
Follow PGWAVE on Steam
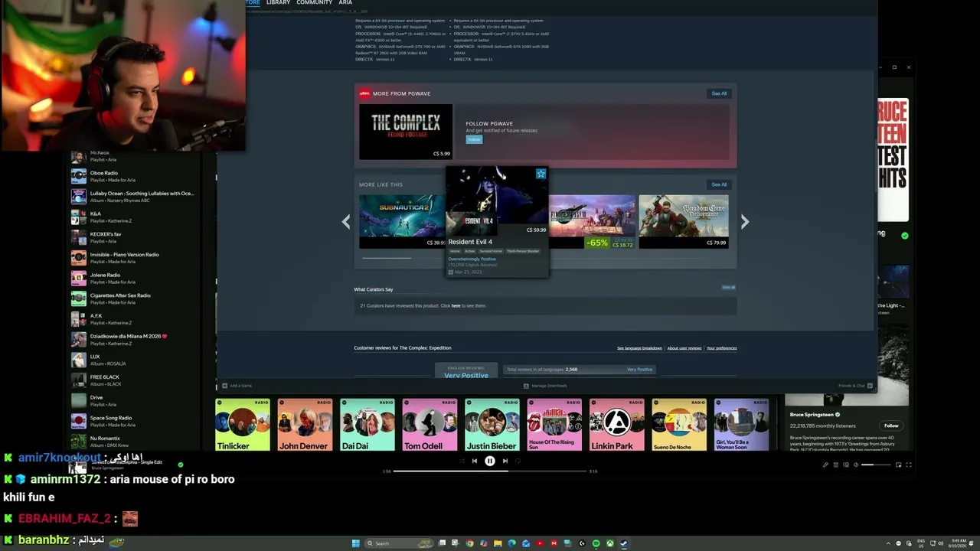[x=474, y=139]
